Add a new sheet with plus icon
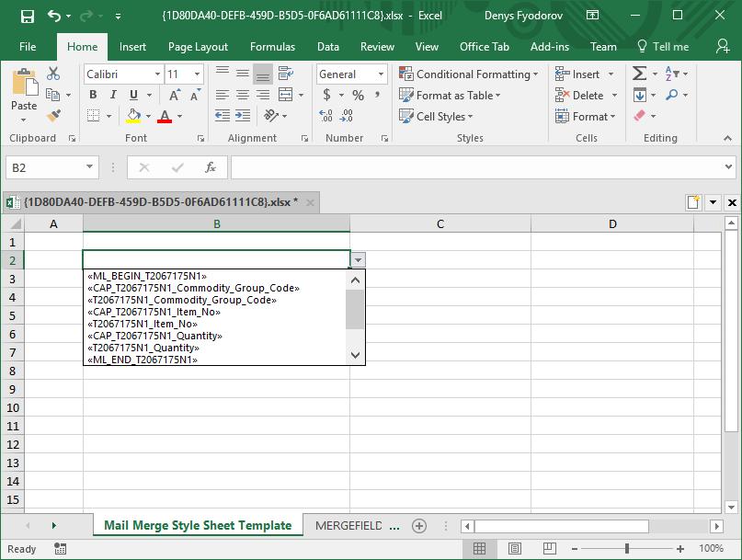Screen dimensions: 742x560 point(419,526)
